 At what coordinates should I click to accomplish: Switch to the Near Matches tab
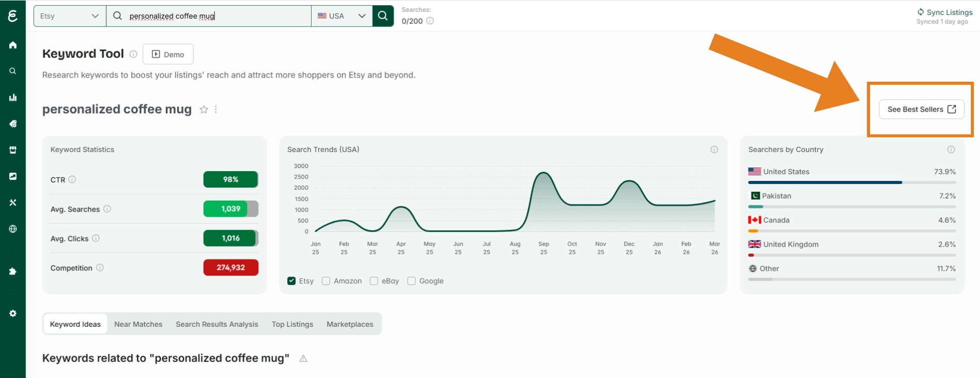tap(138, 324)
